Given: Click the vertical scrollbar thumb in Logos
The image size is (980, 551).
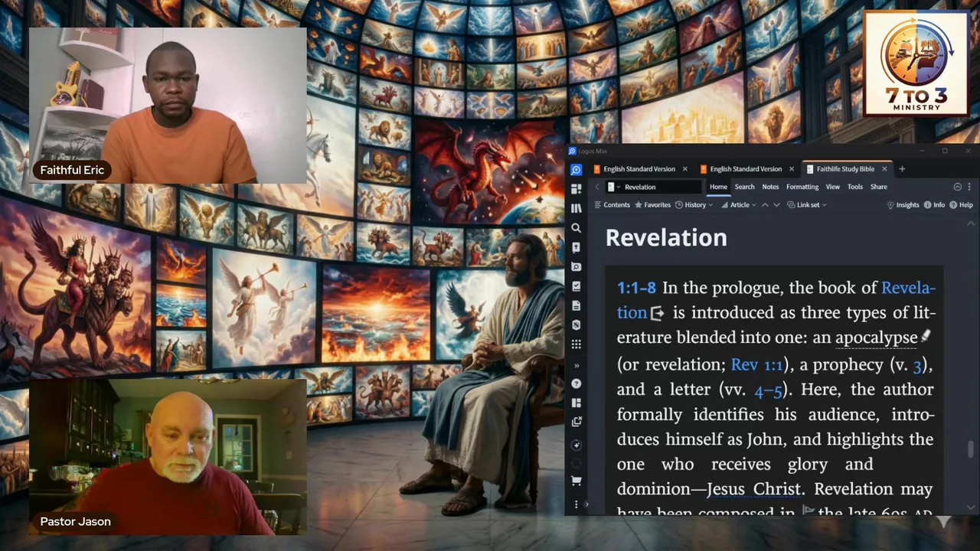Looking at the screenshot, I should pyautogui.click(x=972, y=450).
